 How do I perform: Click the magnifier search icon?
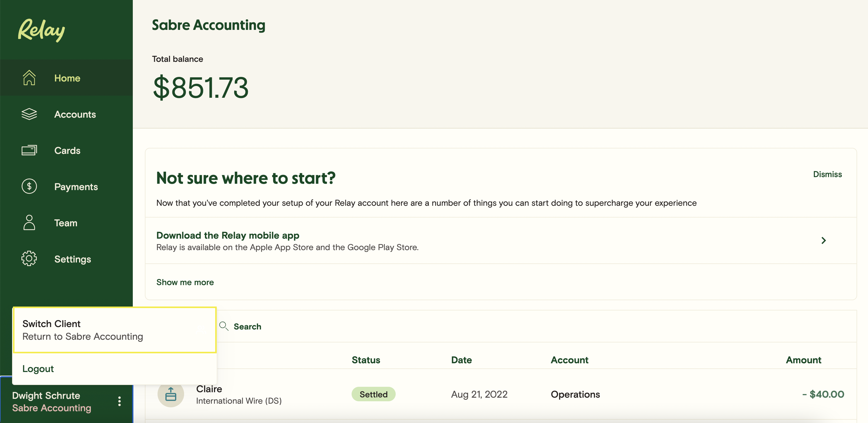224,326
